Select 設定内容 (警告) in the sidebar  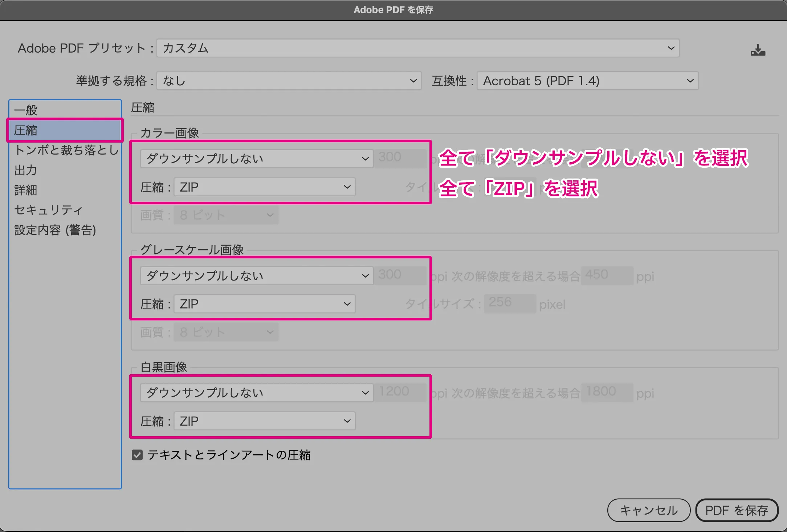[x=65, y=230]
